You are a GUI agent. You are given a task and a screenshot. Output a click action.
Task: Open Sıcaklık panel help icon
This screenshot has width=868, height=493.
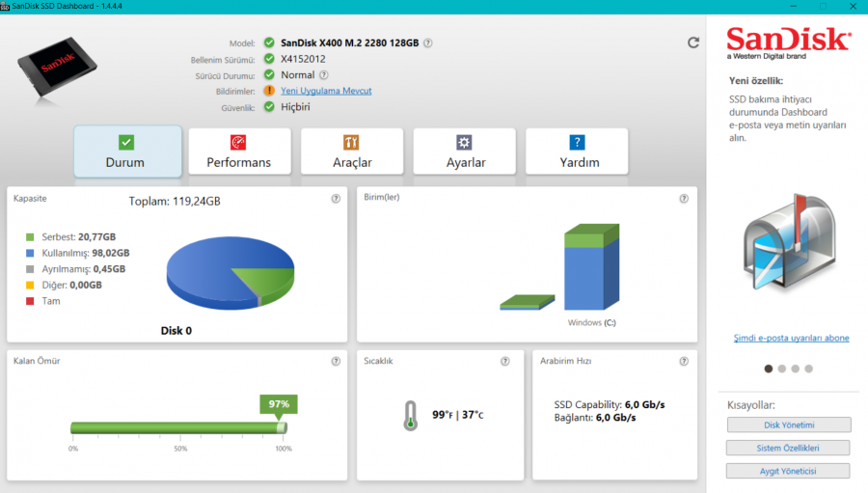click(504, 361)
